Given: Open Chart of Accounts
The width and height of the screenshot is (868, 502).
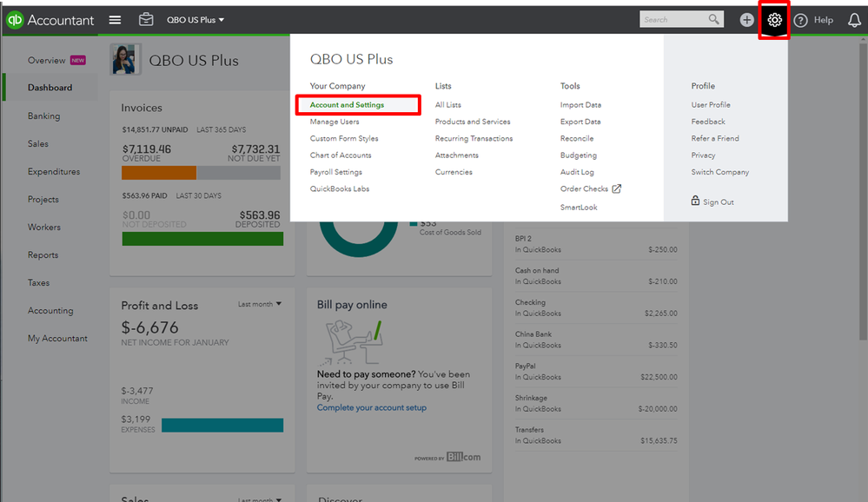Looking at the screenshot, I should pyautogui.click(x=341, y=155).
